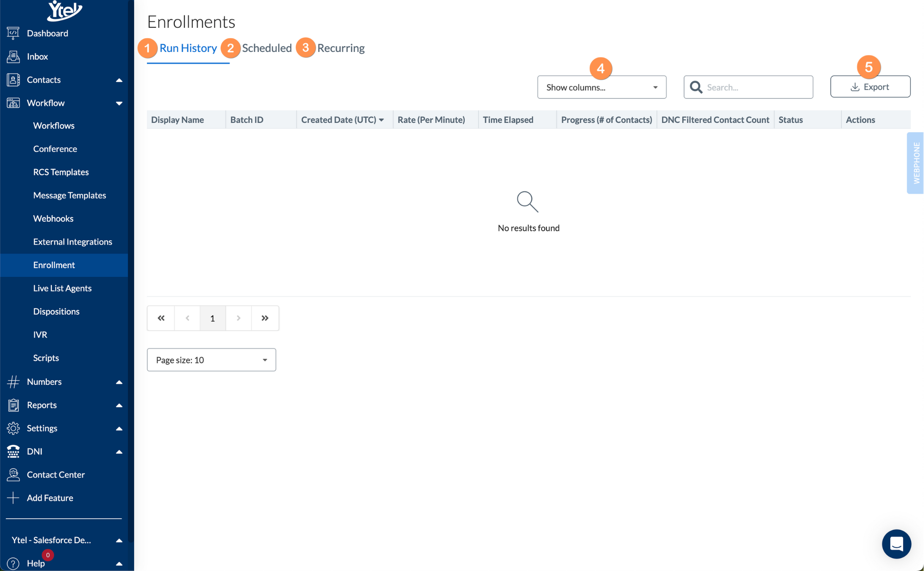This screenshot has height=571, width=924.
Task: Switch to the Scheduled tab
Action: 267,48
